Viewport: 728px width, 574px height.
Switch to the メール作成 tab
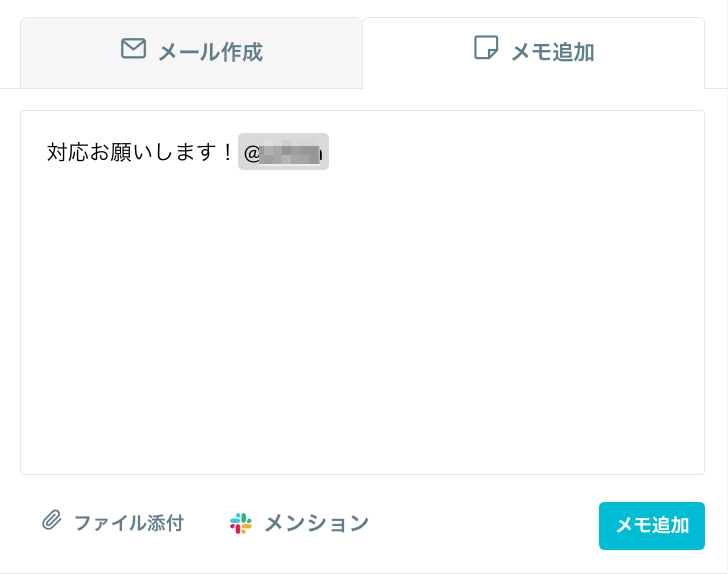(191, 52)
